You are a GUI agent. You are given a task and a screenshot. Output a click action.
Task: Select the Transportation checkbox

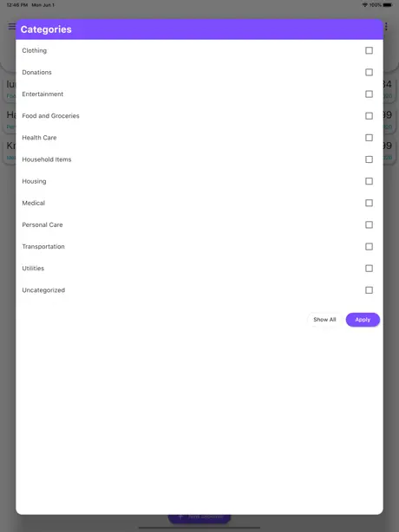pyautogui.click(x=369, y=246)
